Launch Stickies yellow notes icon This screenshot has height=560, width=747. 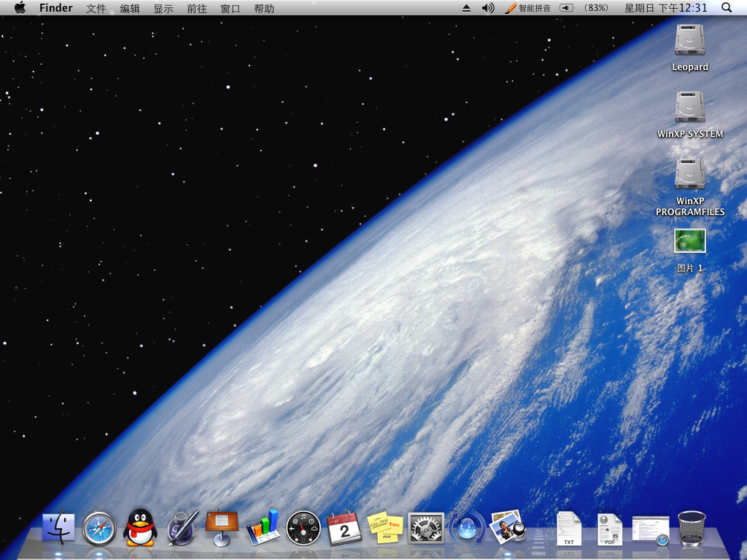coord(385,528)
